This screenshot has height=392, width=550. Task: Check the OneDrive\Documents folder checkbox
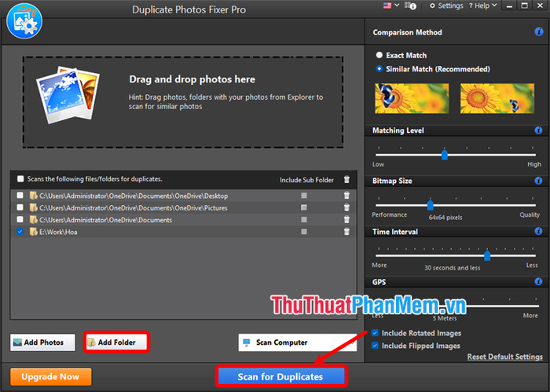point(20,219)
